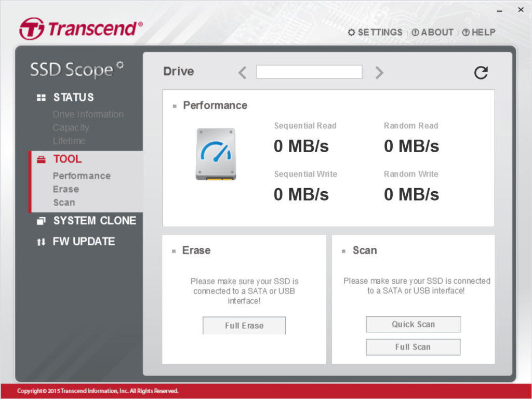Click the SSD Scope title
The image size is (532, 399).
tap(77, 70)
